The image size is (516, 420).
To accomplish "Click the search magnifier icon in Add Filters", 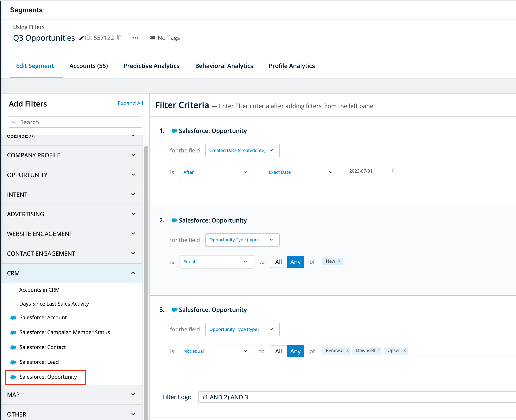I will [14, 122].
